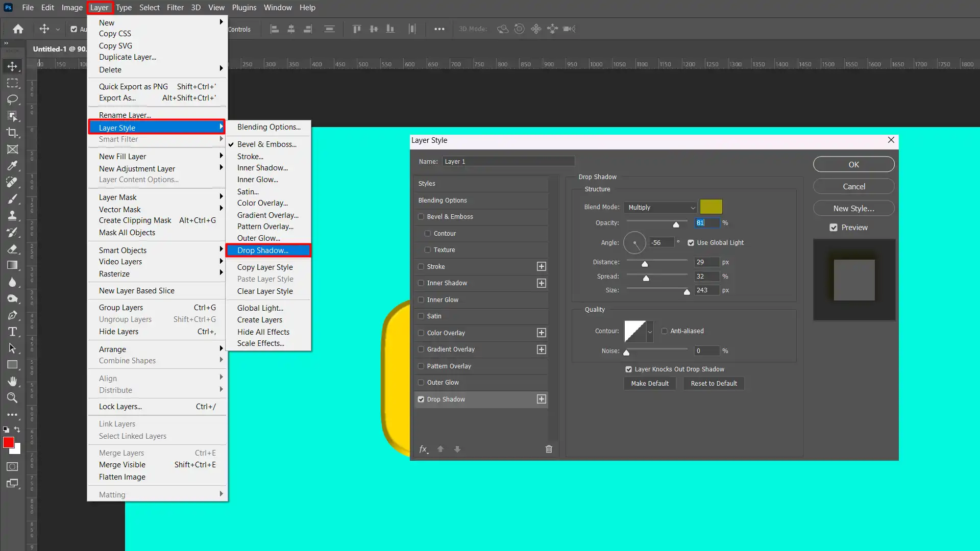Click the Make Default button
980x551 pixels.
click(x=649, y=384)
